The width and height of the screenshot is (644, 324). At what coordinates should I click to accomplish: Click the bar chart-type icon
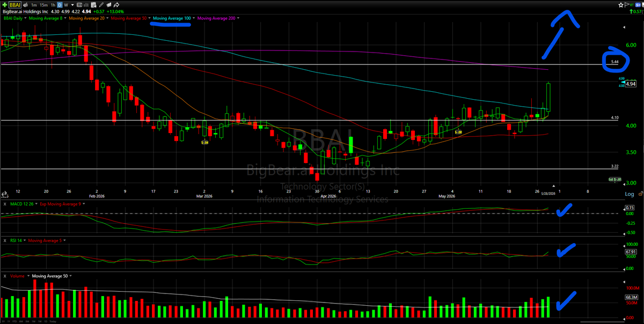point(86,5)
